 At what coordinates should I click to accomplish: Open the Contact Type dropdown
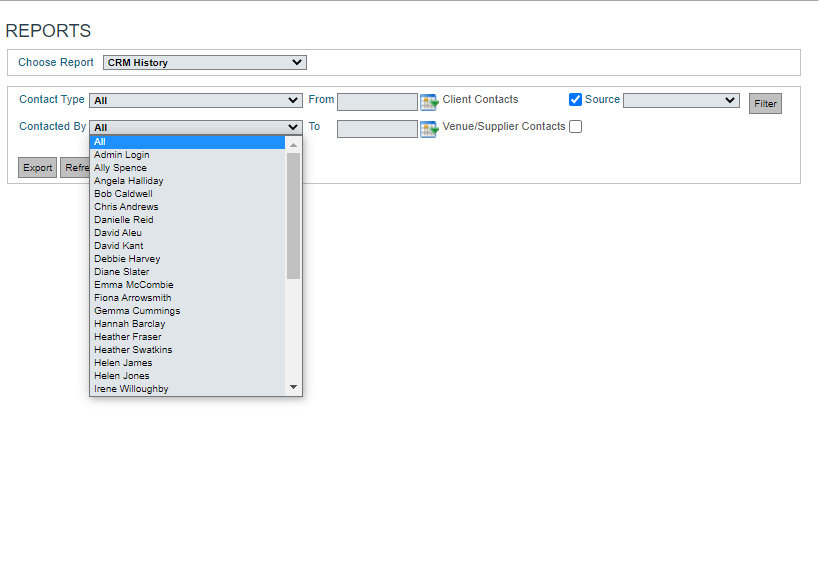click(x=196, y=100)
